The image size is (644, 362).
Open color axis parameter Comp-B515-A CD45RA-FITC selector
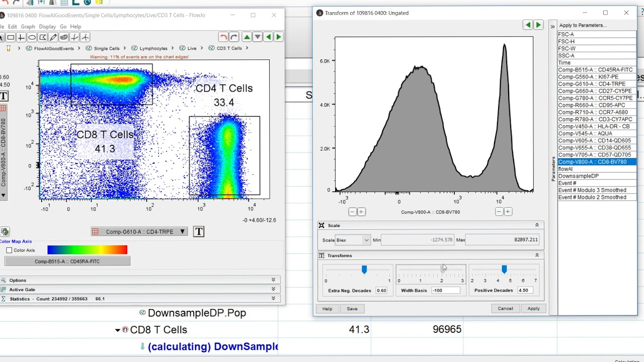(67, 261)
